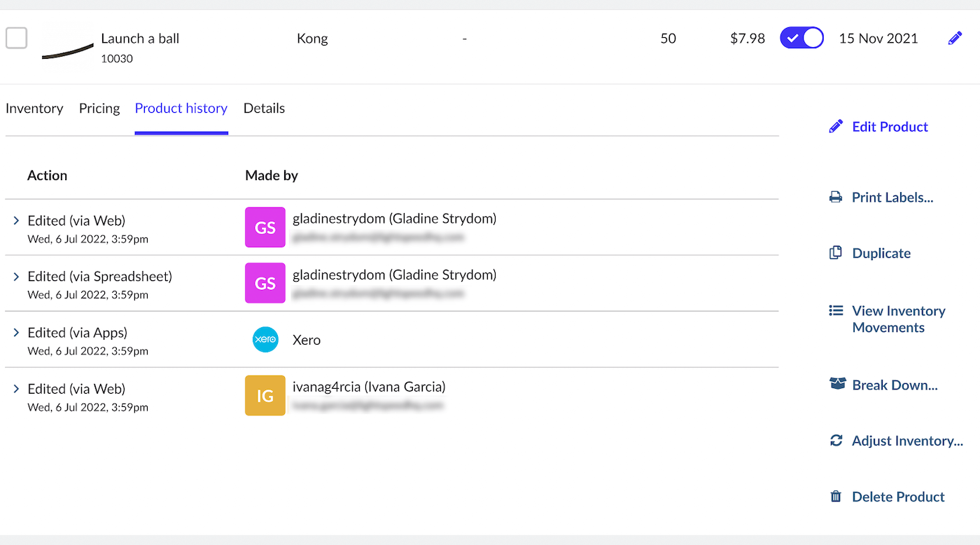Click the Edit Product pencil icon

click(836, 127)
